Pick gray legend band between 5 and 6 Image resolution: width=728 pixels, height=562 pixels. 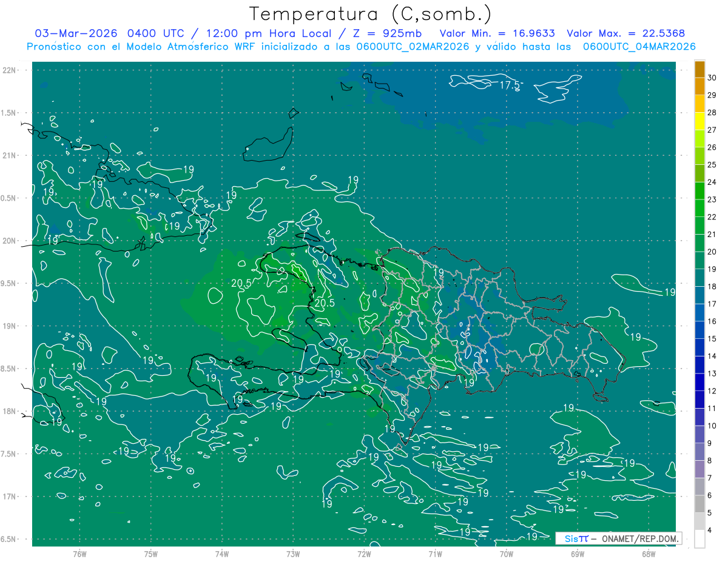click(699, 504)
